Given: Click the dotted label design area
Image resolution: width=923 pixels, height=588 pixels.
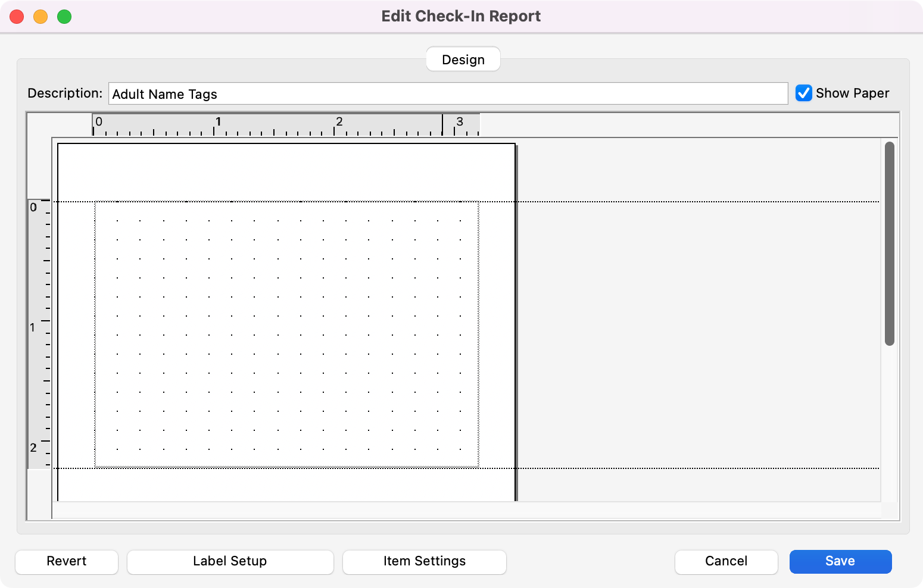Looking at the screenshot, I should [286, 333].
